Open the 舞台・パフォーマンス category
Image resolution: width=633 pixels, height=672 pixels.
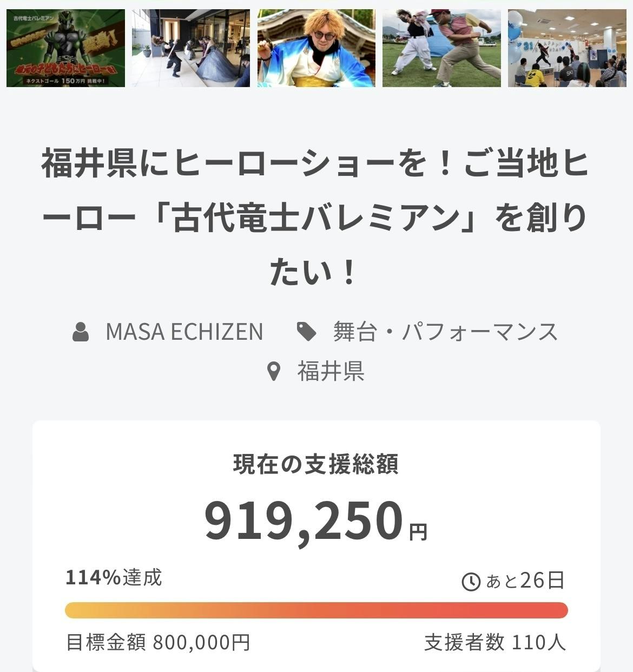point(445,332)
